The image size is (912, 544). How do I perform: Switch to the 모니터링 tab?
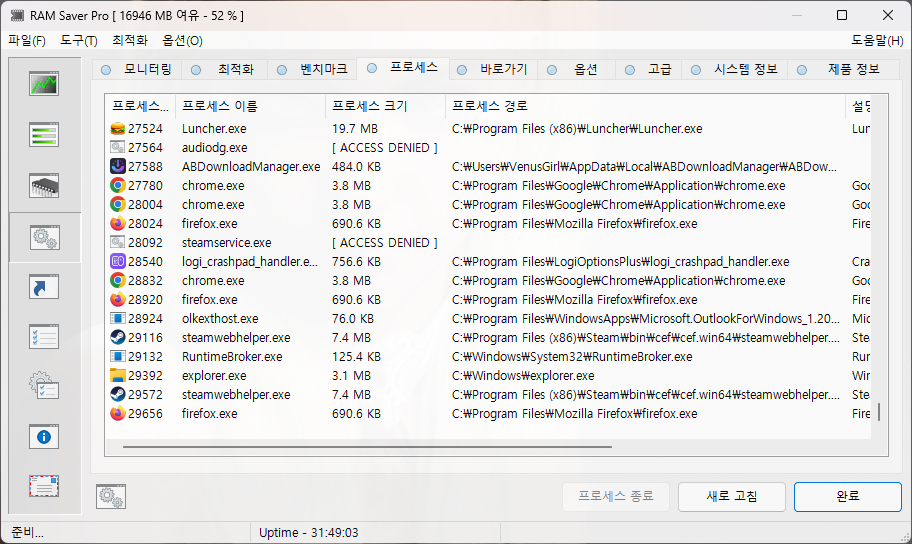click(137, 69)
